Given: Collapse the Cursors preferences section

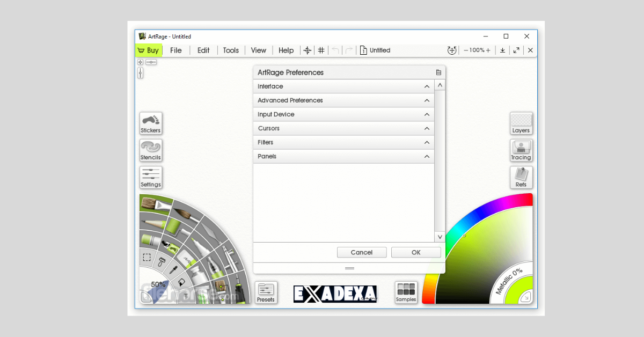Looking at the screenshot, I should (427, 128).
